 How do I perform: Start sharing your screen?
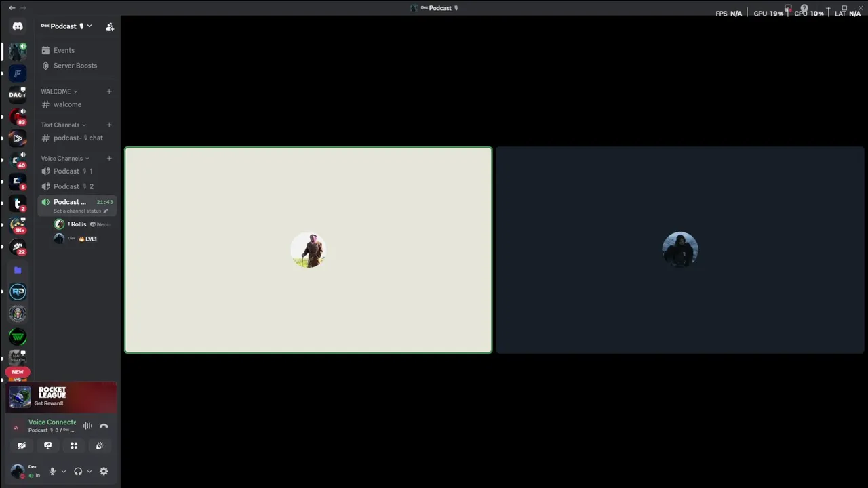[47, 445]
